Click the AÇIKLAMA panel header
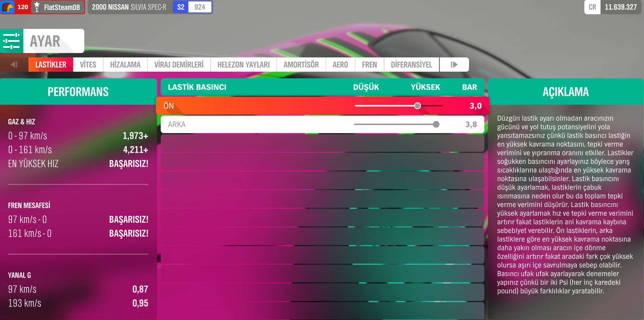 566,92
